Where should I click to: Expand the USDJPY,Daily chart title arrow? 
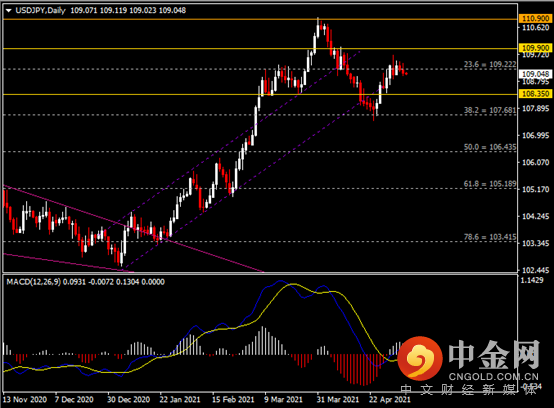pyautogui.click(x=9, y=11)
